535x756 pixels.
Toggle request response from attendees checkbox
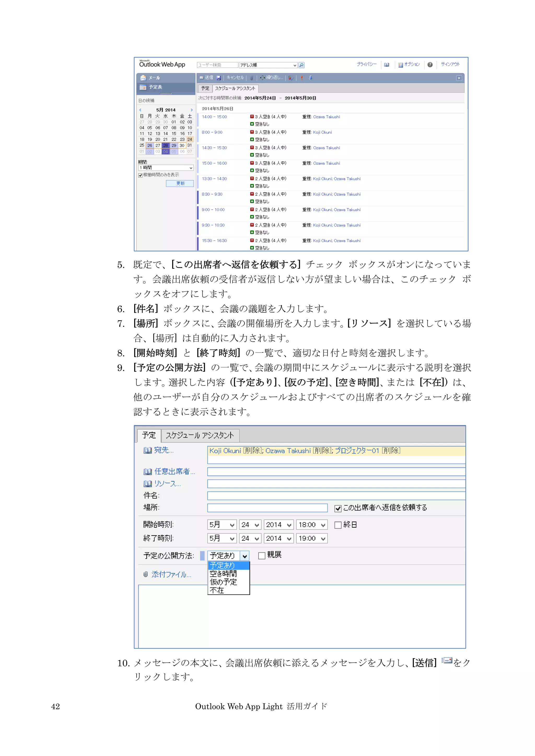338,509
